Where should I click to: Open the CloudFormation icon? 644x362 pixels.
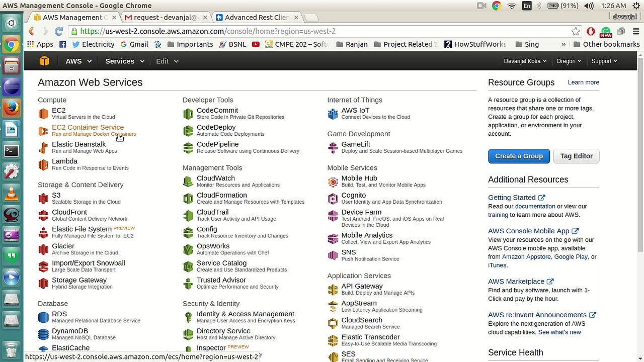188,199
